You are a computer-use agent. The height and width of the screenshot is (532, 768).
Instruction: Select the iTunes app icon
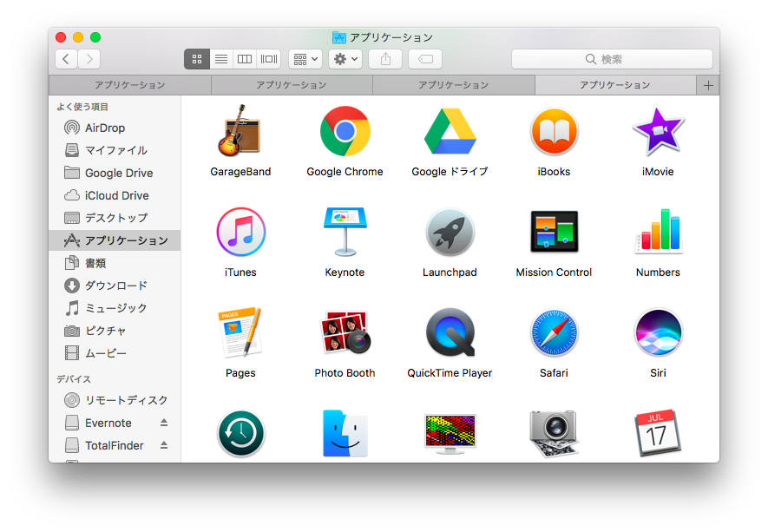(240, 232)
